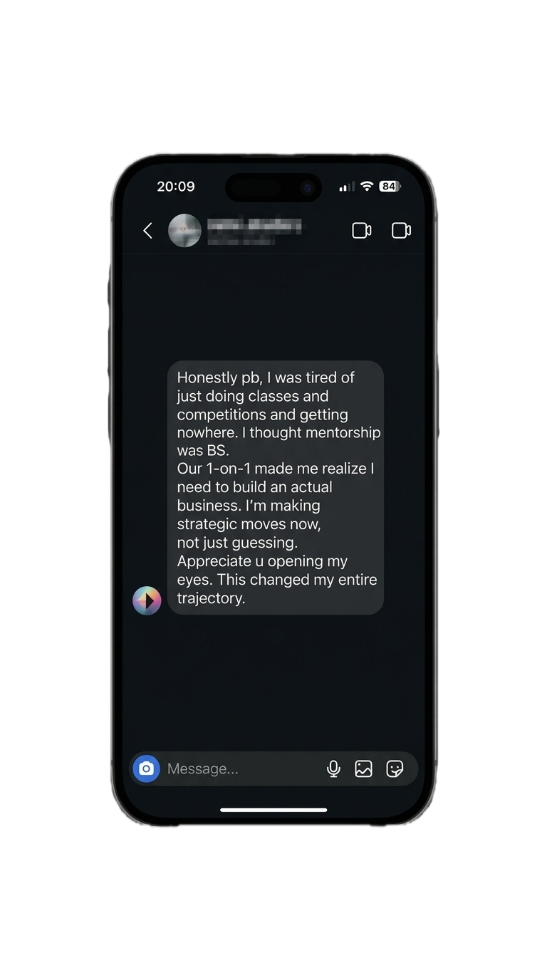Start a video call with the outermost camcorder icon
This screenshot has width=547, height=980.
coord(402,231)
